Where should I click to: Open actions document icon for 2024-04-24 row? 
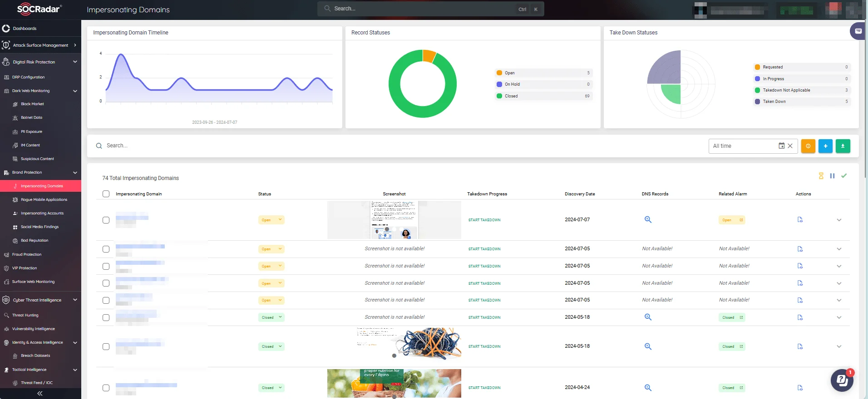800,388
